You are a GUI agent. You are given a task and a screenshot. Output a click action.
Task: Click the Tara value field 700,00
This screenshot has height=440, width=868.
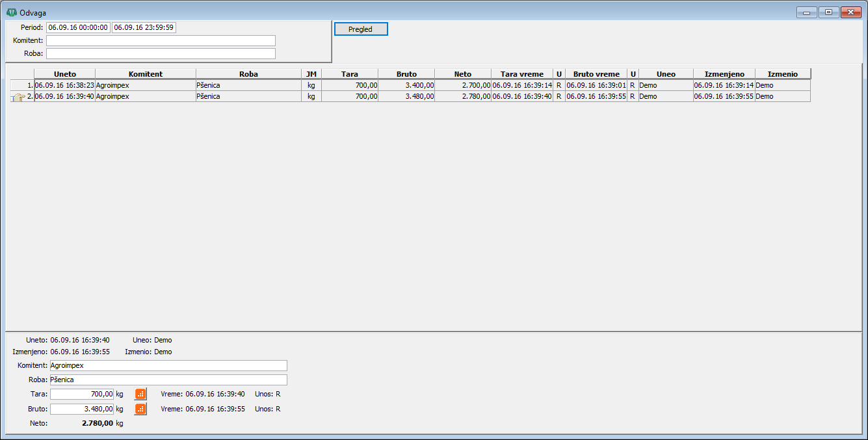coord(82,394)
